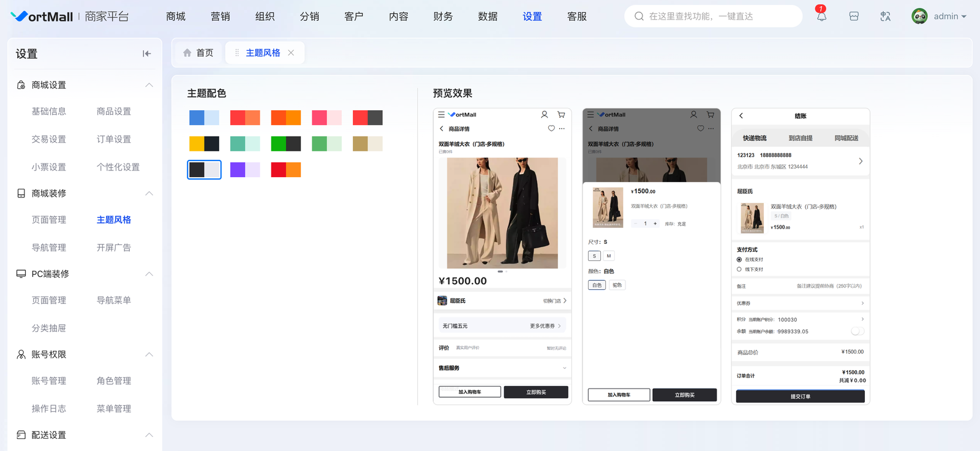Open 页面管理 under 商城装修
The height and width of the screenshot is (451, 980).
[49, 220]
